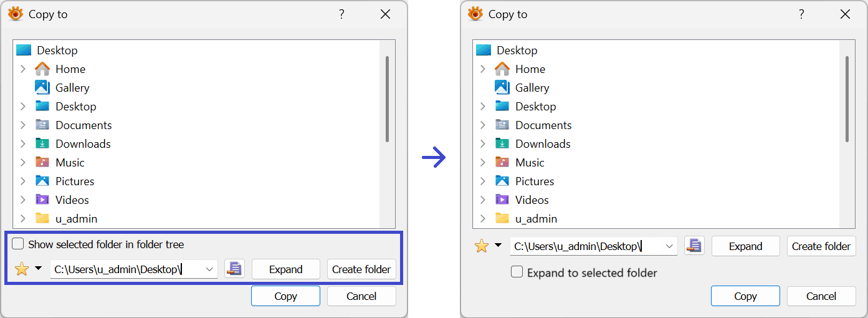Click the Documents folder icon in right dialog

(x=502, y=125)
